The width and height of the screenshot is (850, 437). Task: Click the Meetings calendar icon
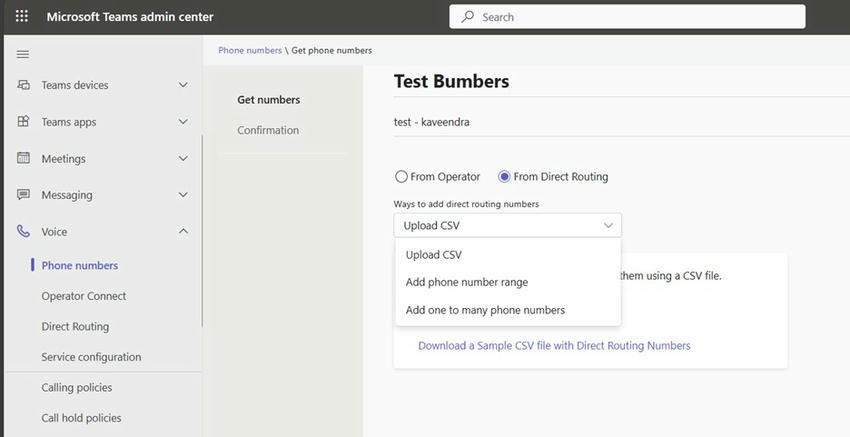[x=24, y=158]
